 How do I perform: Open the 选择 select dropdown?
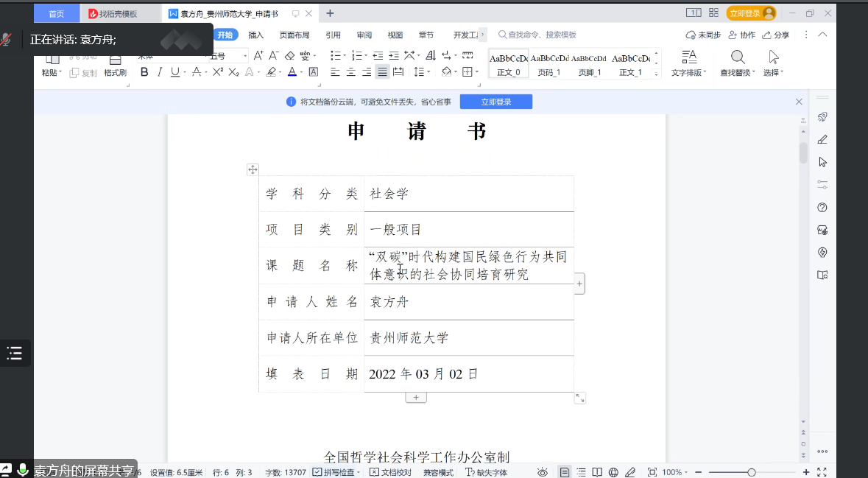[773, 63]
